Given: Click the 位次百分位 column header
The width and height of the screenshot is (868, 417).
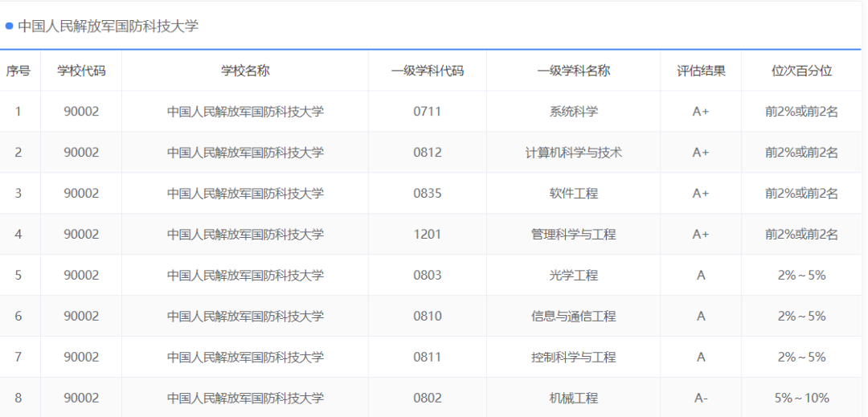Looking at the screenshot, I should [801, 71].
